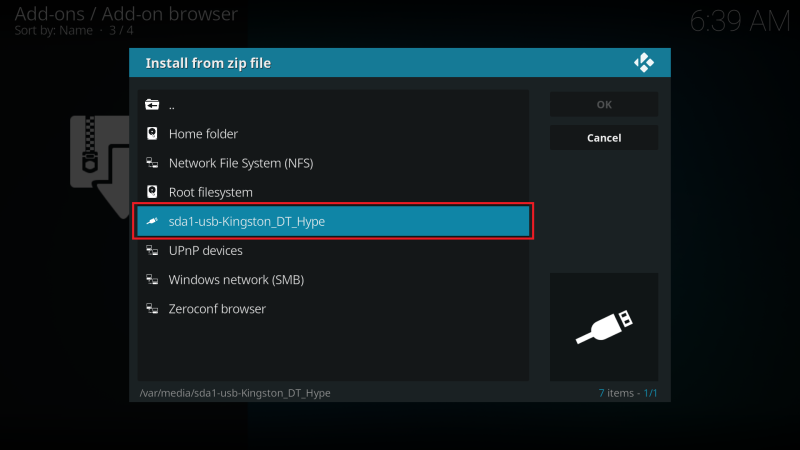Browse the Root filesystem entry
Image resolution: width=800 pixels, height=450 pixels.
[x=333, y=192]
